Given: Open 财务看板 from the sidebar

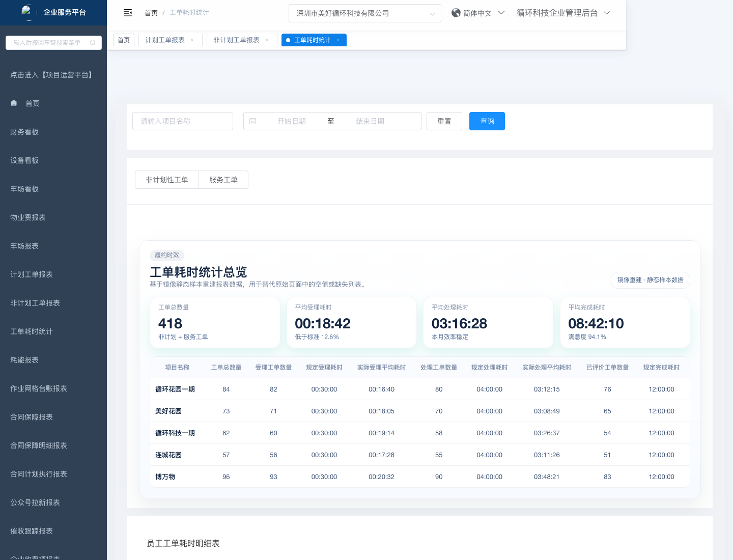Looking at the screenshot, I should (x=24, y=132).
